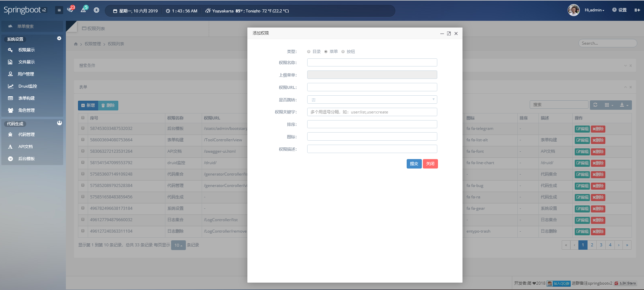The width and height of the screenshot is (644, 290).
Task: Click the 上级菜单 field
Action: pyautogui.click(x=372, y=75)
